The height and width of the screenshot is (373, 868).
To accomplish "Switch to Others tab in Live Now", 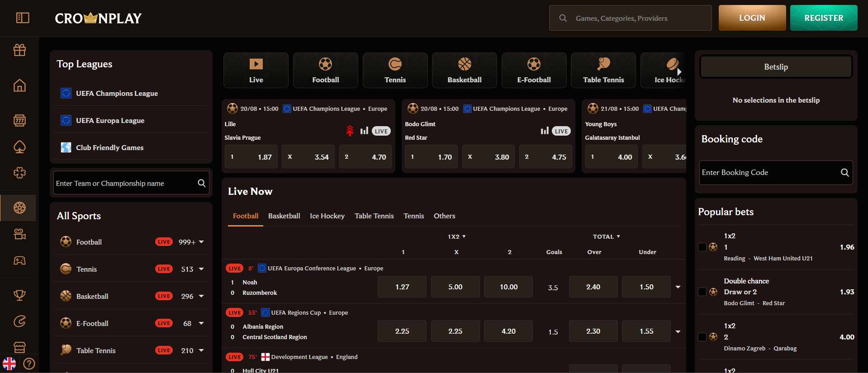I will click(444, 216).
